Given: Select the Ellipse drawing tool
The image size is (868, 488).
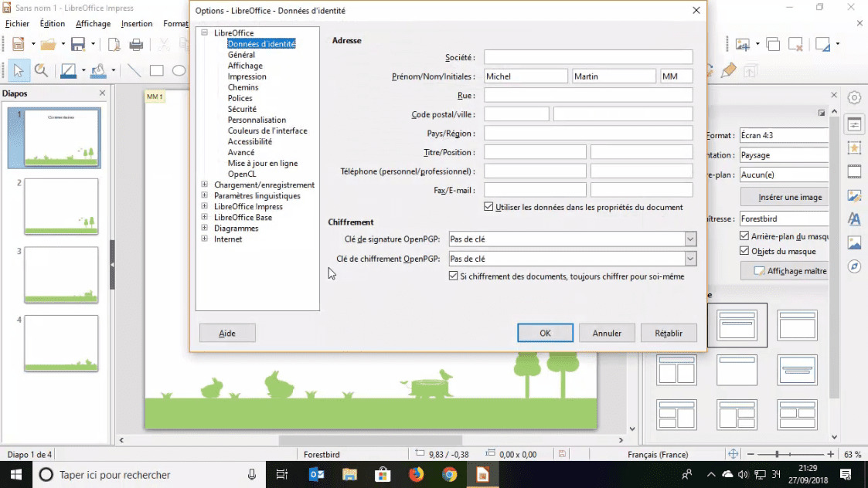Looking at the screenshot, I should 179,71.
